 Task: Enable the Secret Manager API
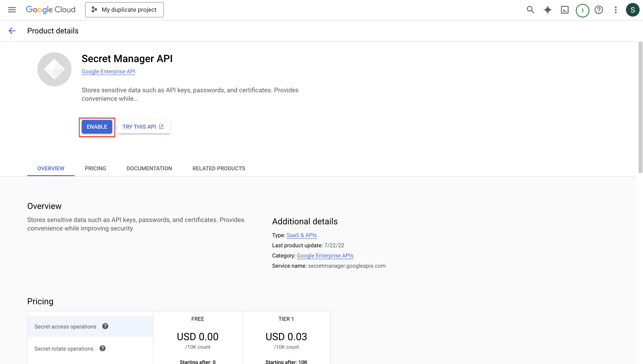point(97,127)
